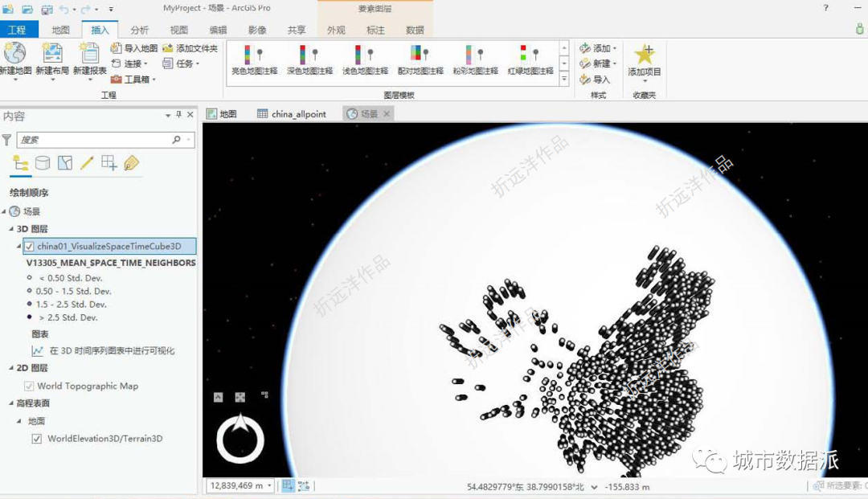Click the help question mark icon
The width and height of the screenshot is (868, 499).
[x=826, y=8]
